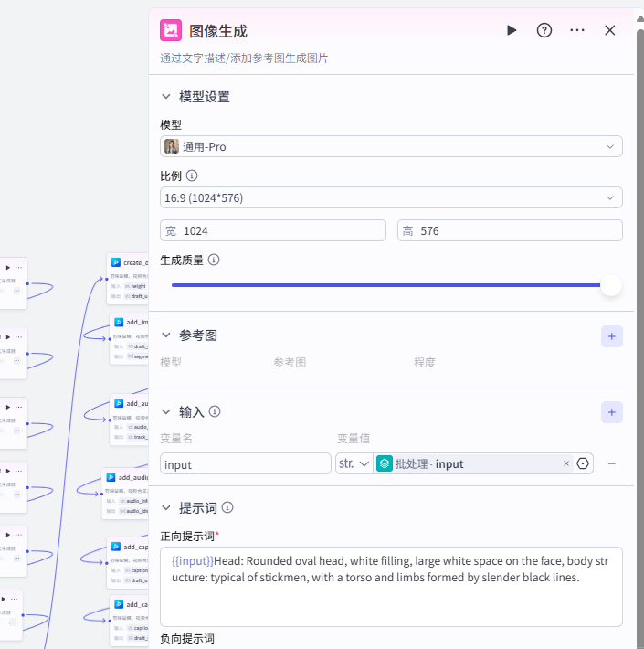The image size is (644, 649).
Task: Close the 图像生成 settings panel
Action: click(610, 30)
